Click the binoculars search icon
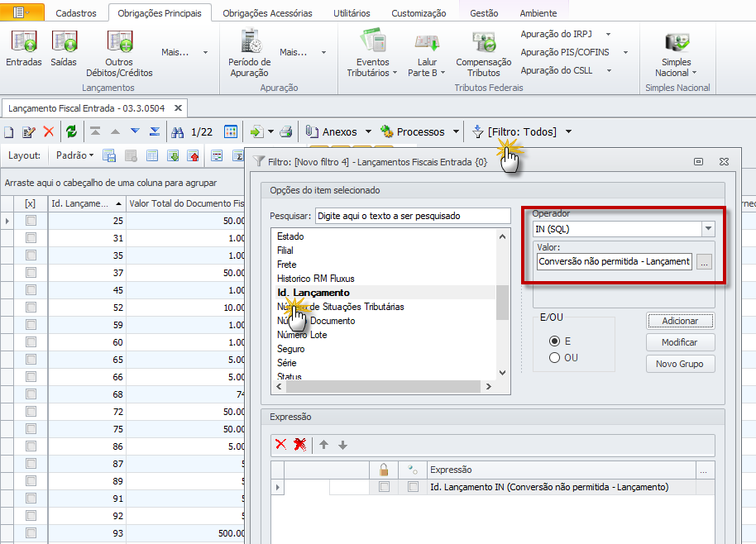This screenshot has height=544, width=756. click(x=178, y=132)
